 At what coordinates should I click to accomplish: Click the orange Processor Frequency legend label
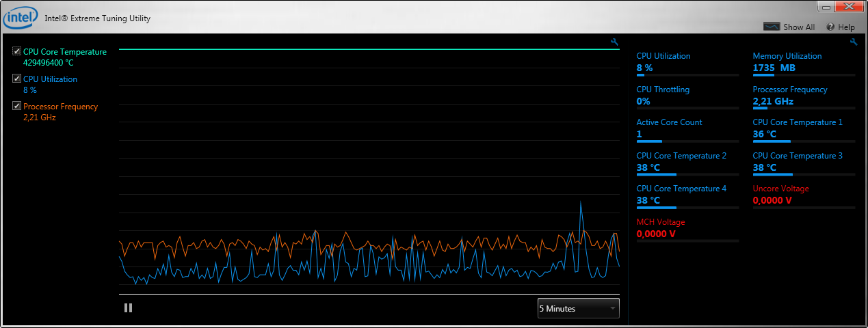click(60, 107)
